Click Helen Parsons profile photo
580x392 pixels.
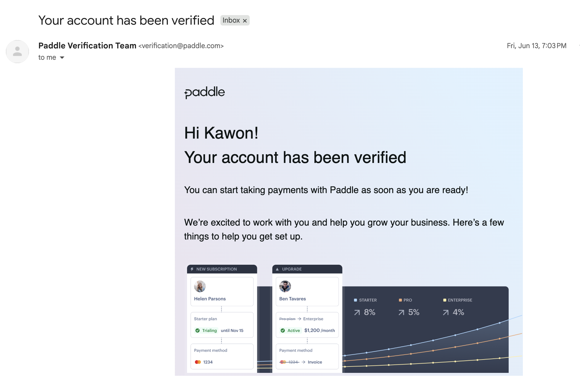(200, 286)
